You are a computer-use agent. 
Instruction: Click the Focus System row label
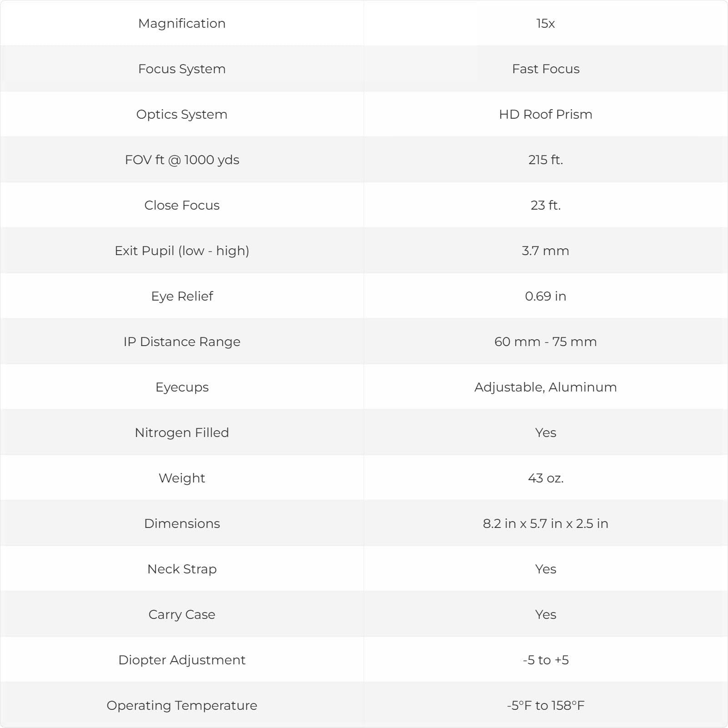click(x=182, y=69)
